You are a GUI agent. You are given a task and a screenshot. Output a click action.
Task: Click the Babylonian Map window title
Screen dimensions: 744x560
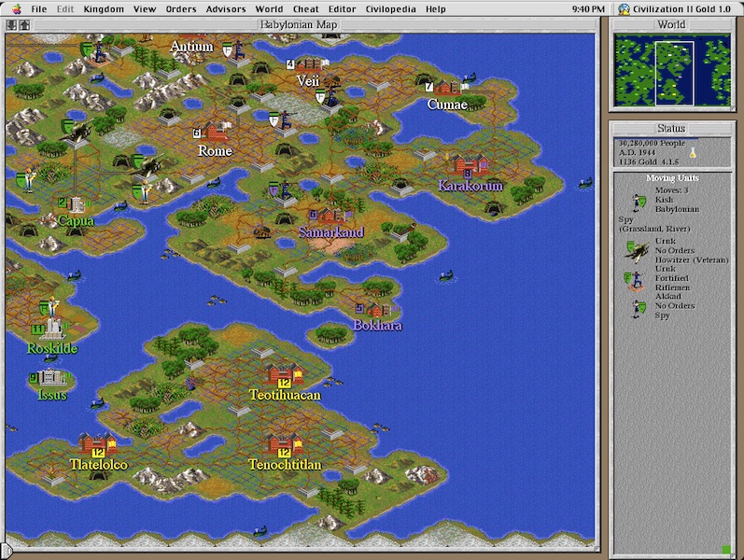[x=299, y=24]
